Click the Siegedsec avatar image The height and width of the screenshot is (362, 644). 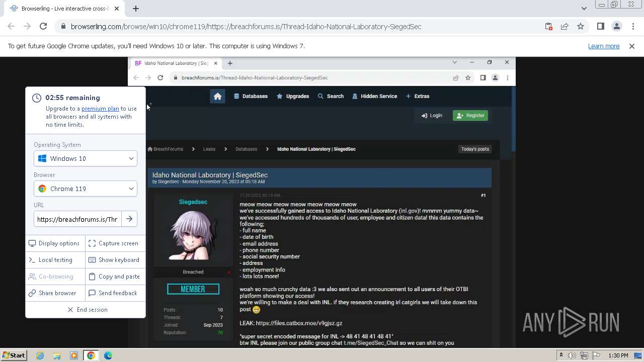pyautogui.click(x=193, y=235)
